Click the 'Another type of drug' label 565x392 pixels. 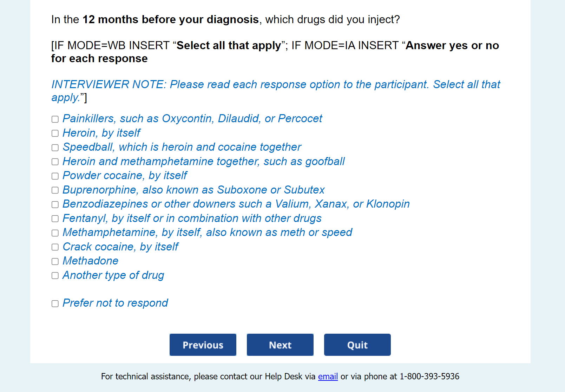pyautogui.click(x=113, y=275)
